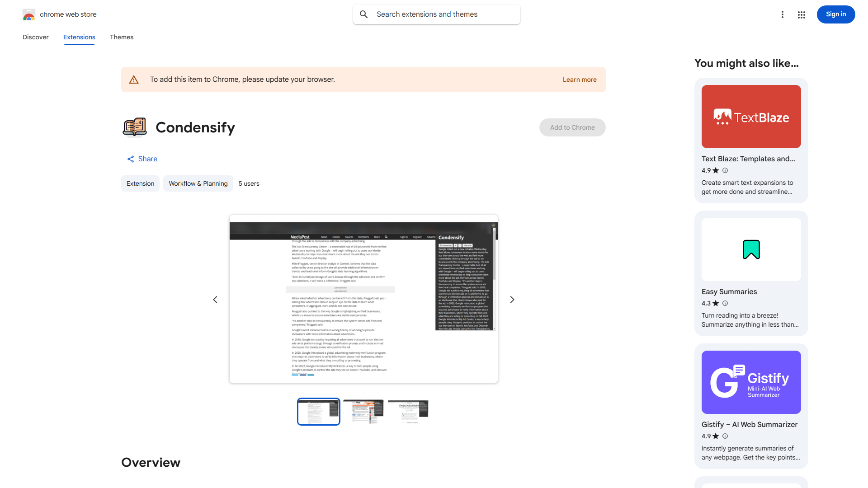Open the three-dot overflow menu

click(783, 14)
